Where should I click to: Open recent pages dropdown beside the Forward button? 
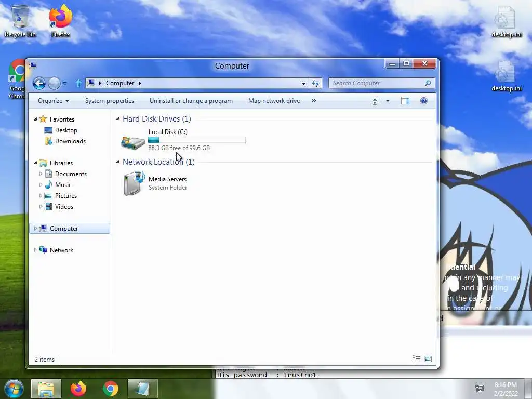65,84
